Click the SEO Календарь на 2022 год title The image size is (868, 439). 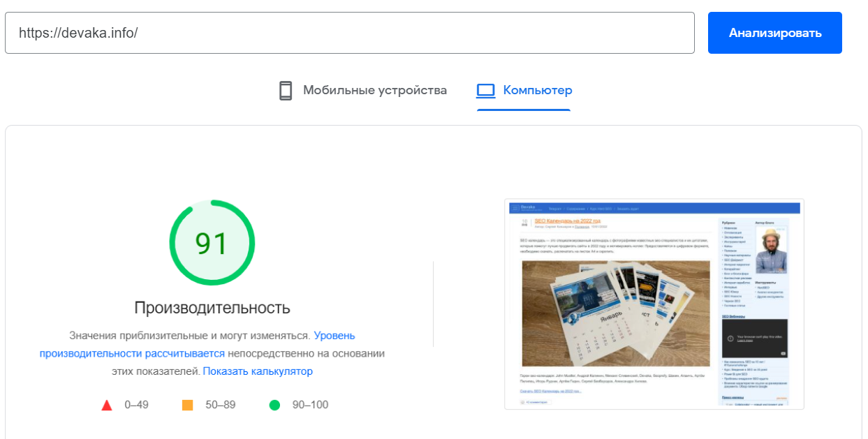567,221
